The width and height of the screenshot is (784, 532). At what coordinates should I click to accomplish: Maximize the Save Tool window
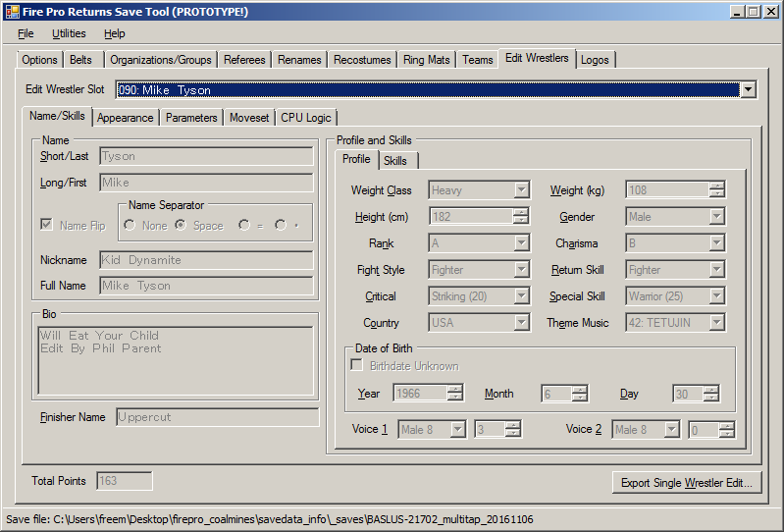[753, 12]
